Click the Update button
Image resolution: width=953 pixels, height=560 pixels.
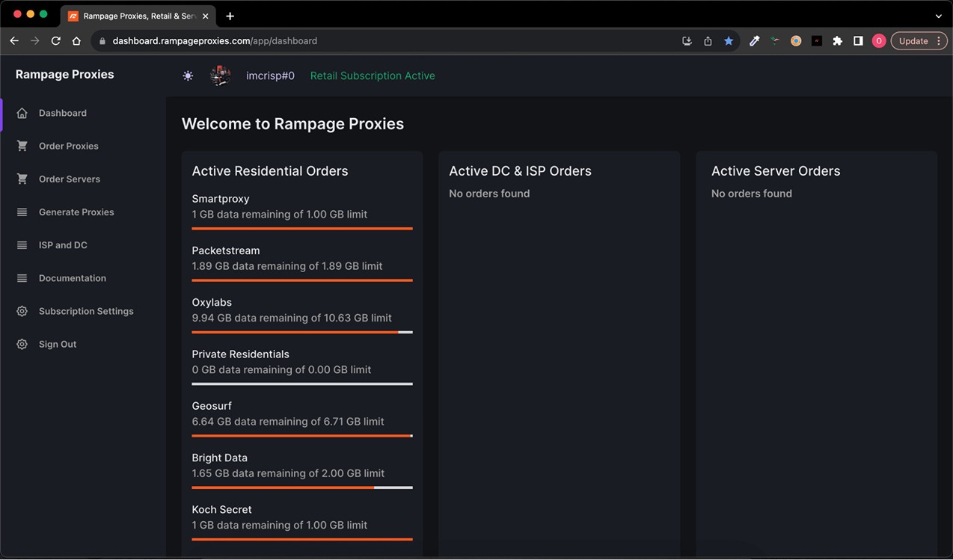[x=913, y=40]
